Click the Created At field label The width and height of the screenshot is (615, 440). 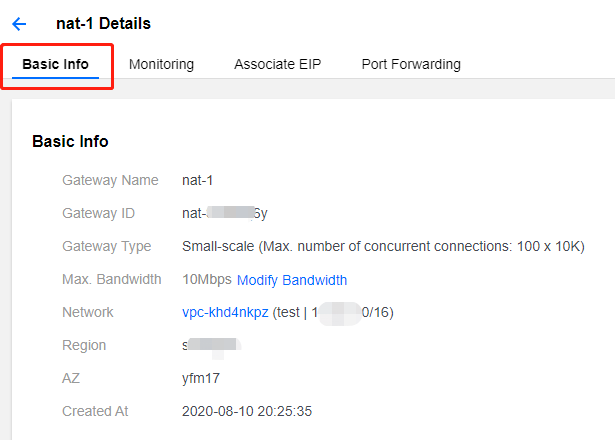coord(95,411)
